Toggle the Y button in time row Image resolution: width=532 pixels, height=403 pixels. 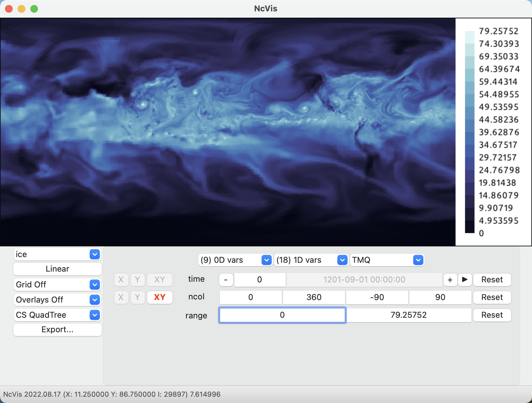(x=137, y=280)
